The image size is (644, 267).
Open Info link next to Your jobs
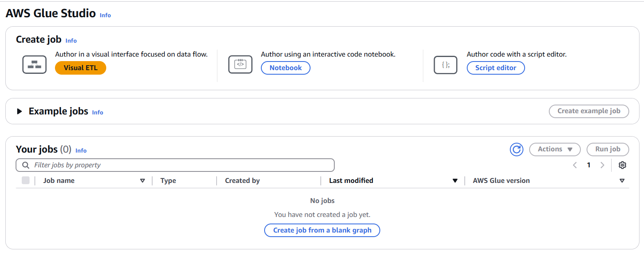pos(81,151)
